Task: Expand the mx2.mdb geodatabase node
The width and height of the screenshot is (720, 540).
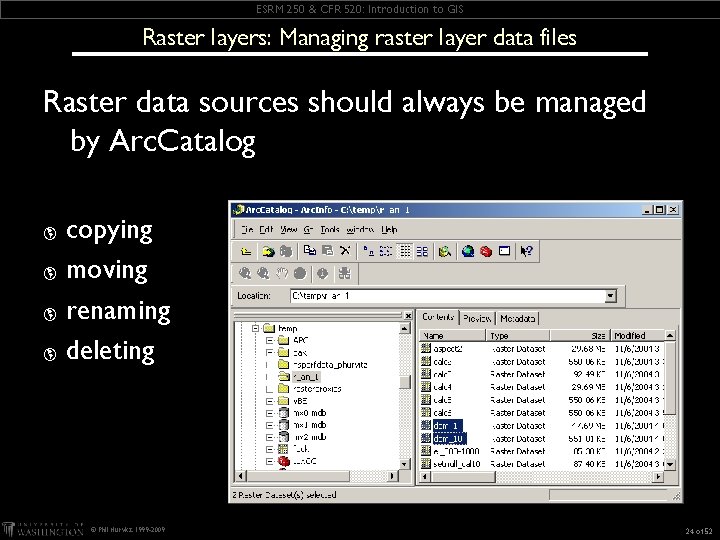Action: pyautogui.click(x=270, y=437)
